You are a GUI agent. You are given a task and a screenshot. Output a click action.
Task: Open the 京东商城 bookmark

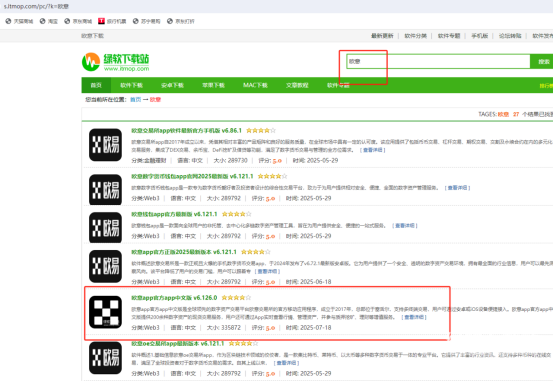coord(78,21)
